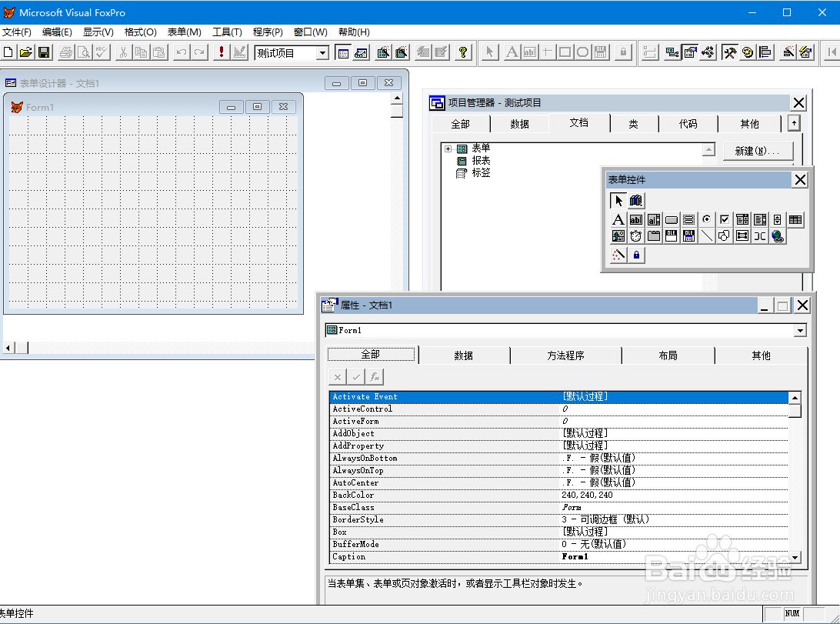The image size is (840, 624).
Task: Select the Caption property row
Action: click(x=558, y=556)
